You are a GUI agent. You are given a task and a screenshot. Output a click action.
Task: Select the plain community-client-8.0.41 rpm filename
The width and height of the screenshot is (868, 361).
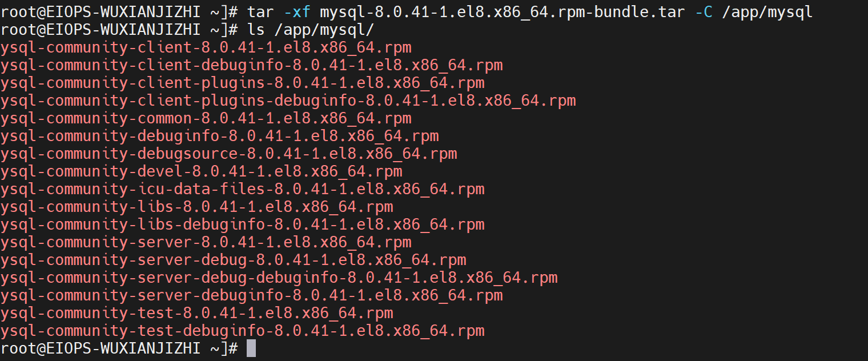point(206,47)
